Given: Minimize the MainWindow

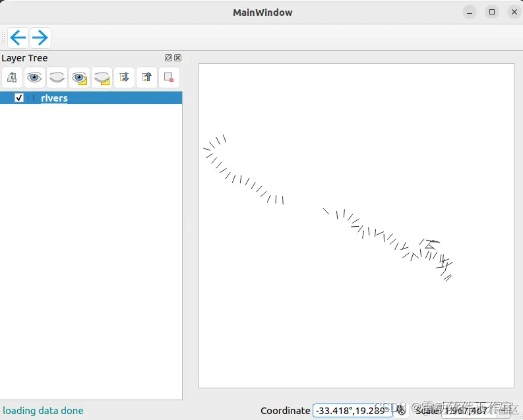Looking at the screenshot, I should (x=470, y=13).
